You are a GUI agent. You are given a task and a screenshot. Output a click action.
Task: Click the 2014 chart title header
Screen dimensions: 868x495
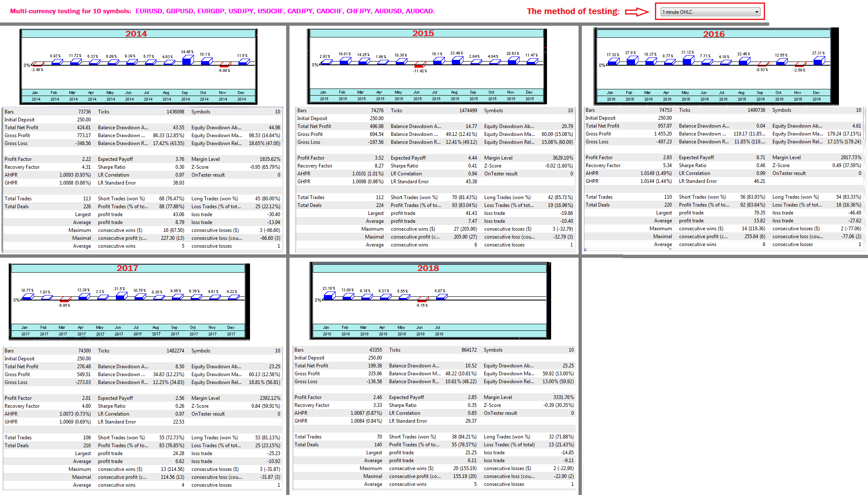click(x=136, y=34)
